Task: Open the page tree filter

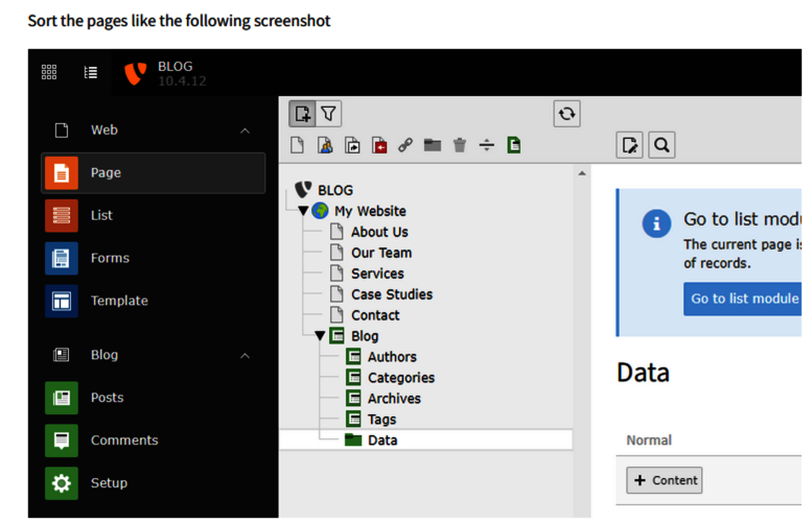Action: pos(329,114)
